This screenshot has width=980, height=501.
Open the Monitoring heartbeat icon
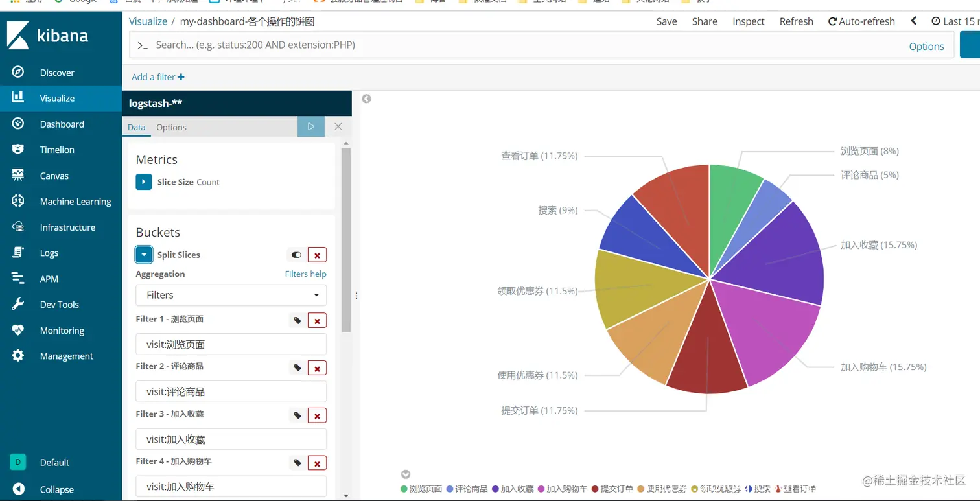(18, 330)
